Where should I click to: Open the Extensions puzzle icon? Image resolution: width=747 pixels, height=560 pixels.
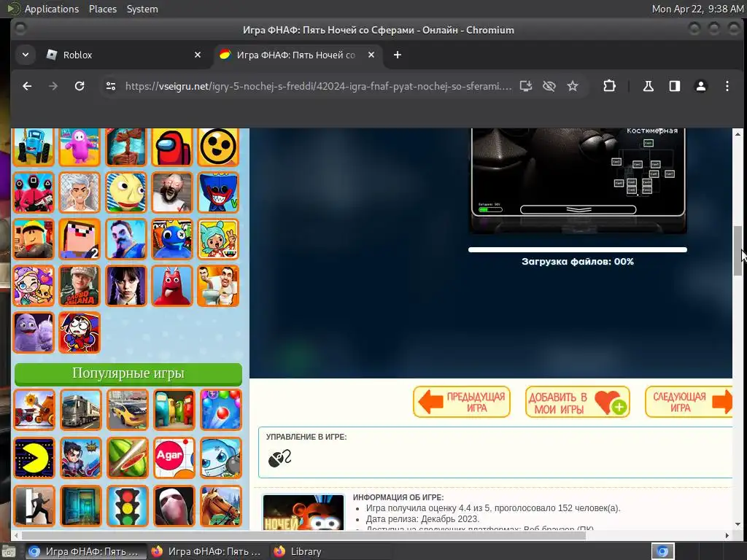point(609,86)
